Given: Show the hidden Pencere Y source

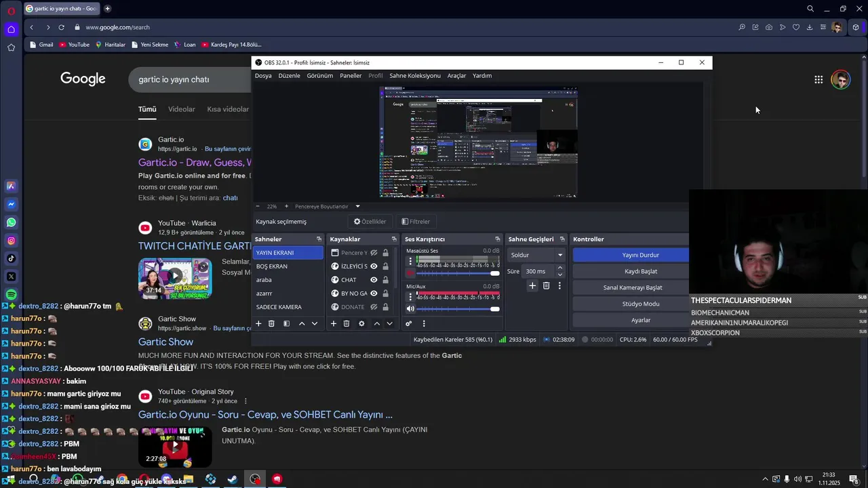Looking at the screenshot, I should [374, 253].
